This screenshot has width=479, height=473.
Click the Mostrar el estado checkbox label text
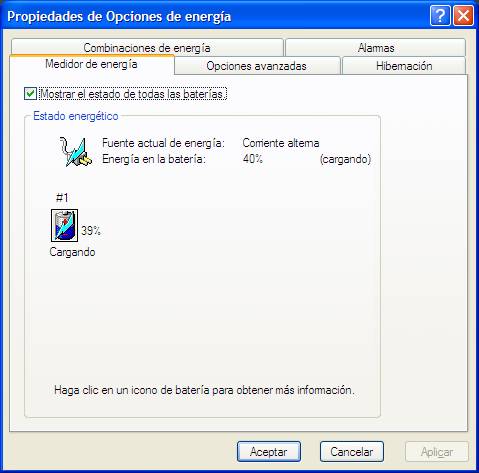tap(133, 94)
